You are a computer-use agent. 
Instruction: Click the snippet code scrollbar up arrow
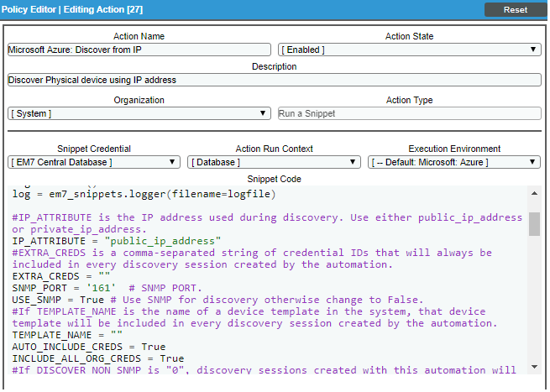[534, 193]
